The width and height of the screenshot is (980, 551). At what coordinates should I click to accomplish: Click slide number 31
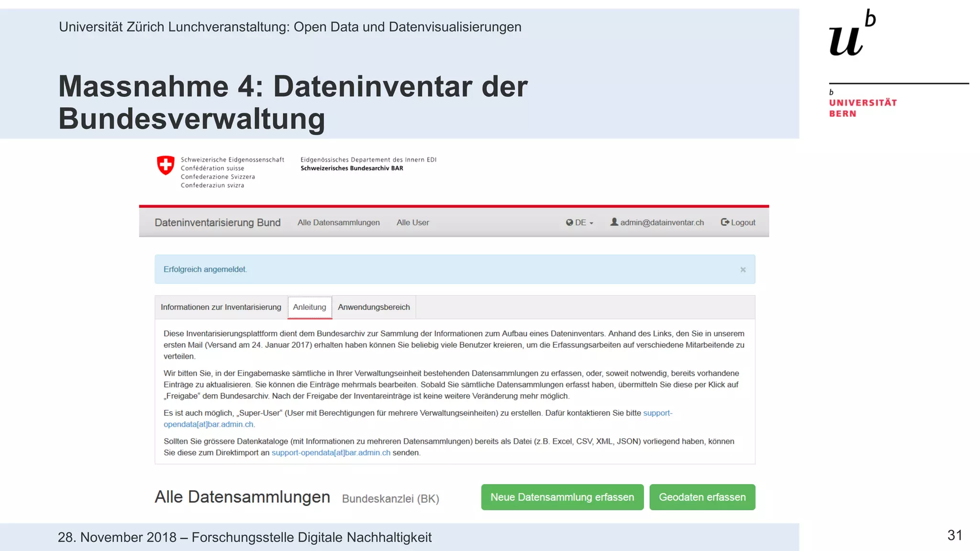955,535
